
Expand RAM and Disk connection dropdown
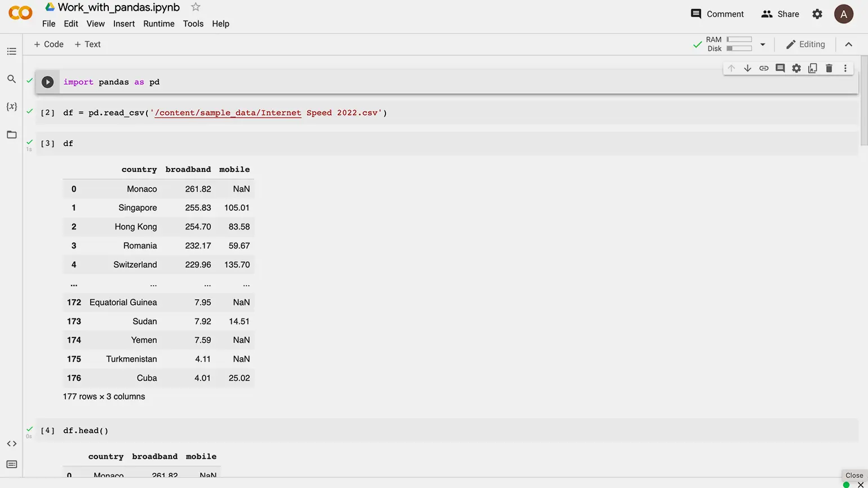pyautogui.click(x=763, y=45)
